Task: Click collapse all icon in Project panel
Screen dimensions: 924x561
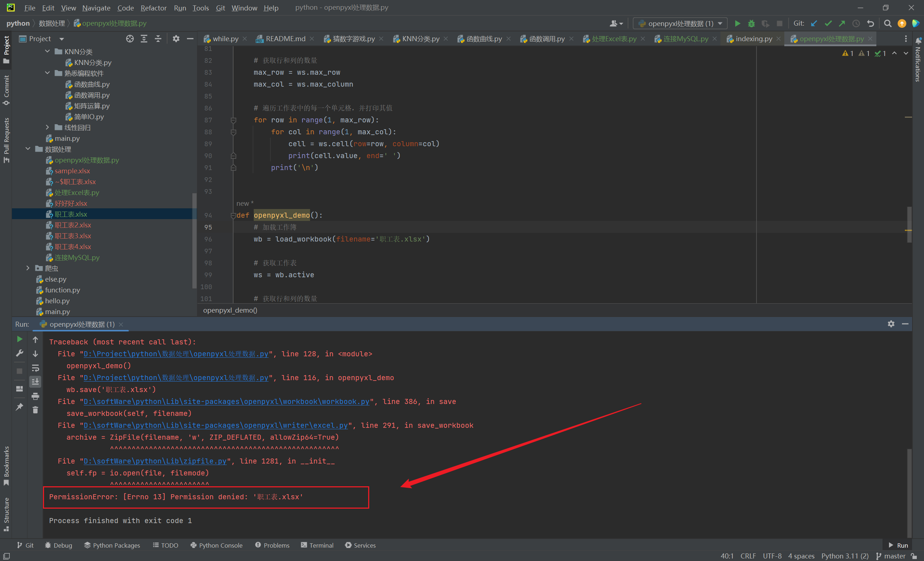Action: click(x=158, y=39)
